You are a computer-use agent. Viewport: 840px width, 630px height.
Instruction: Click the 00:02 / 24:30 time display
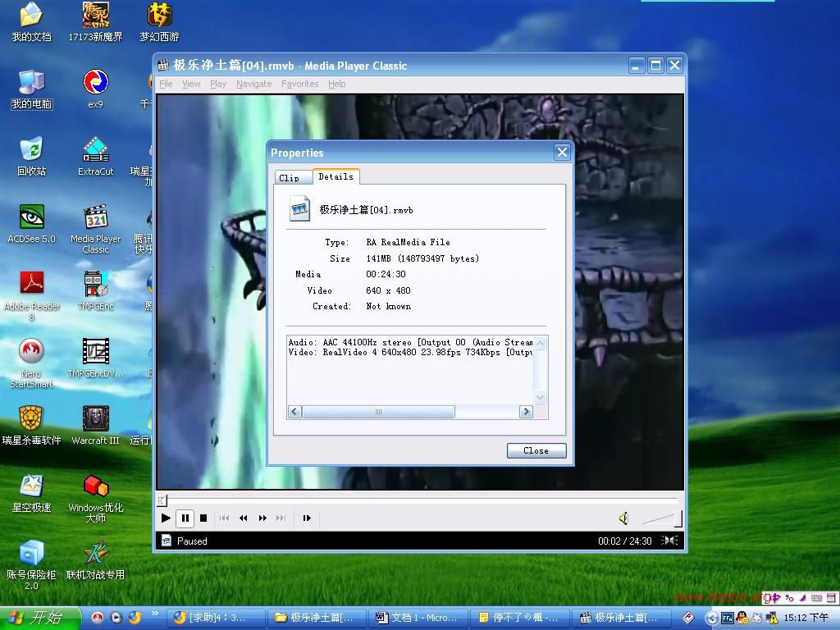(x=624, y=541)
